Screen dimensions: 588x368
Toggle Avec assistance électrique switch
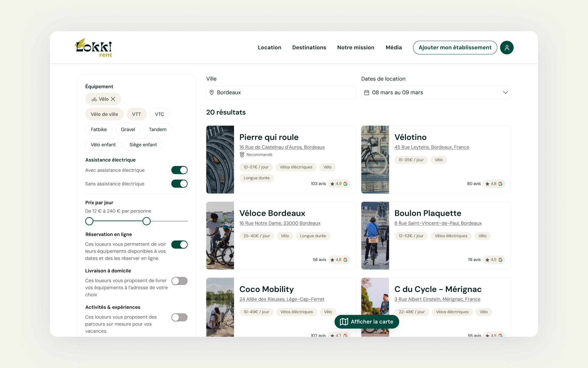pos(179,170)
